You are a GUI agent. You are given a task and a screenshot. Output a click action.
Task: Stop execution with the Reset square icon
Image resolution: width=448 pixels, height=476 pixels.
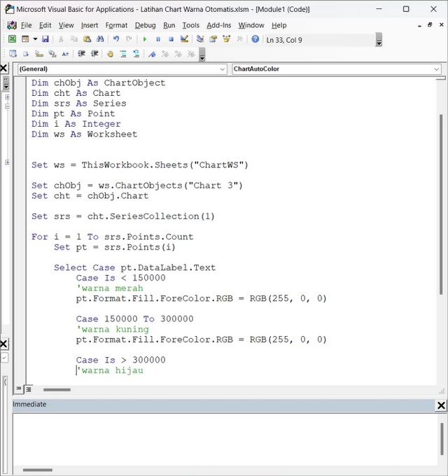[x=171, y=40]
